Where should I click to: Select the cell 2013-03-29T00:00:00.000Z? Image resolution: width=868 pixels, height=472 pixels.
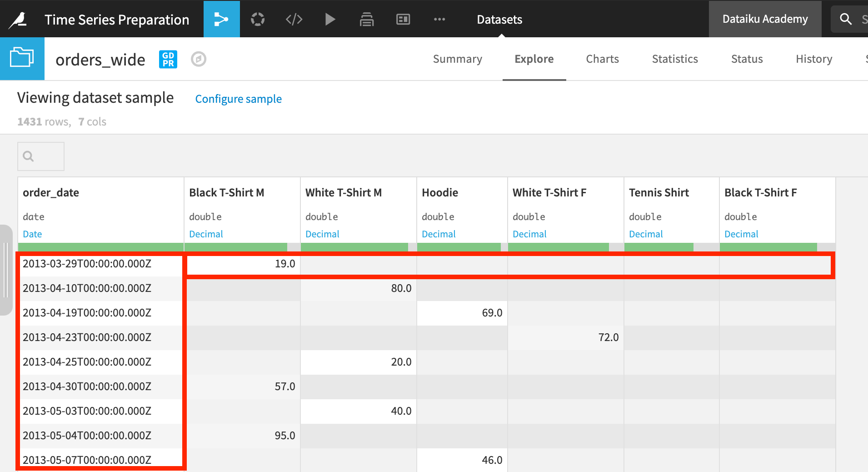coord(100,264)
